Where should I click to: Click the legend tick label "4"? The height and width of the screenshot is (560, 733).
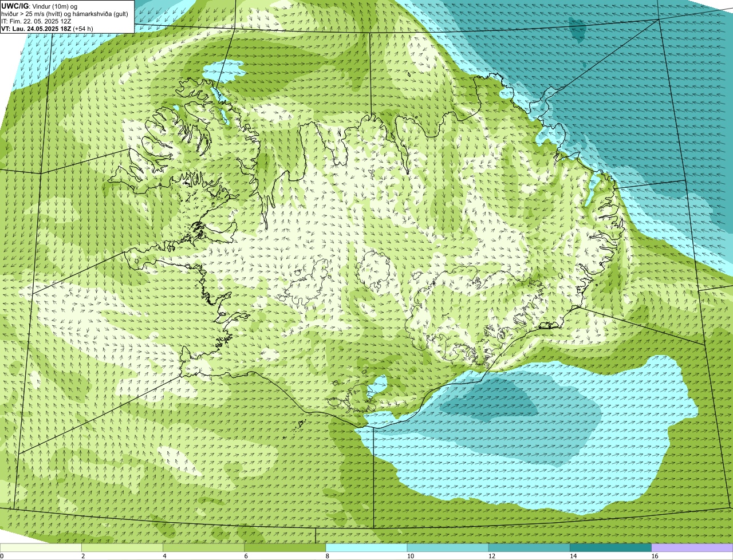click(164, 556)
